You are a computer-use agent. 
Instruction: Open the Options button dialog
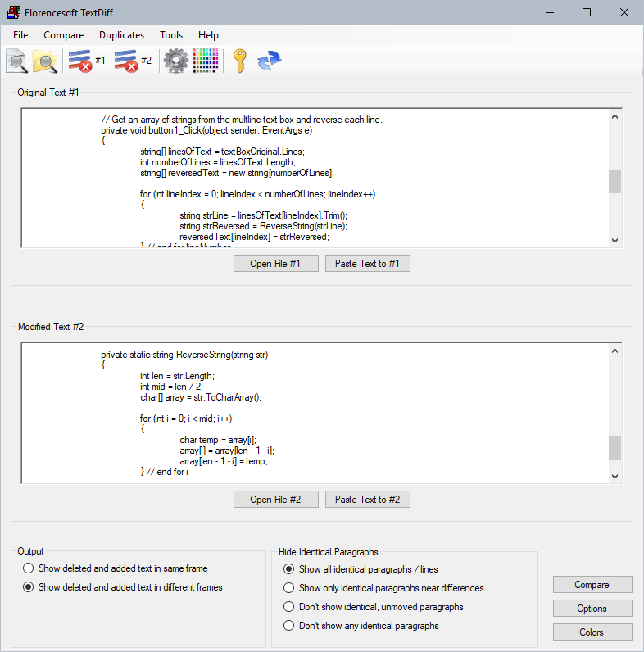pyautogui.click(x=592, y=609)
